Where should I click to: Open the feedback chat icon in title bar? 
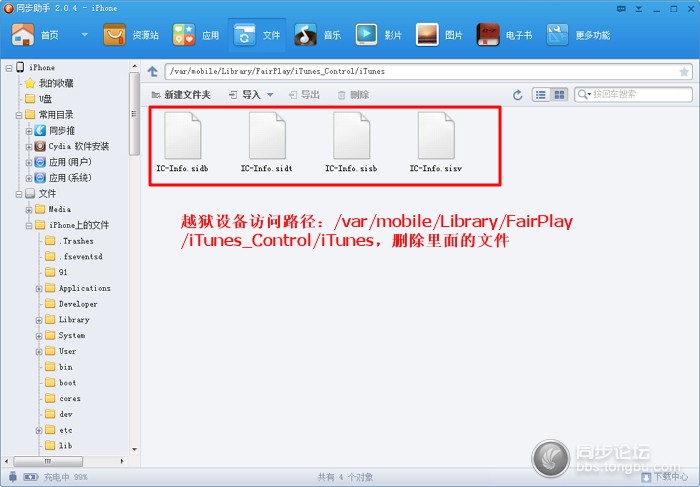click(x=621, y=8)
